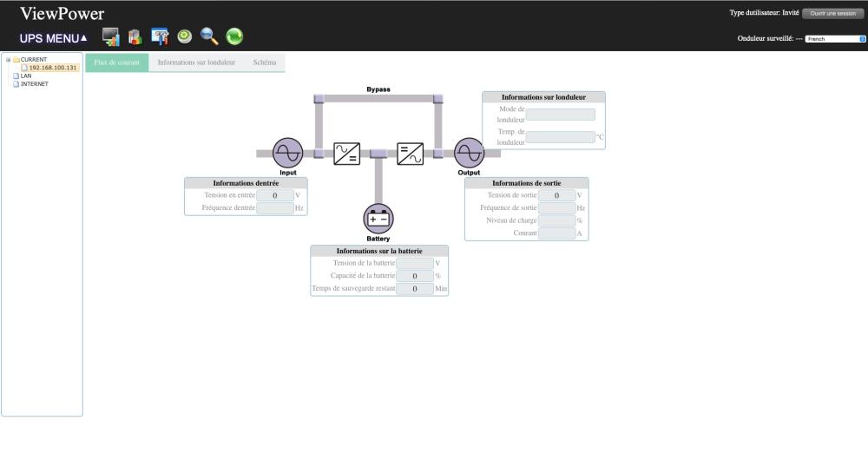
Task: Click the round green gear control icon
Action: [185, 36]
